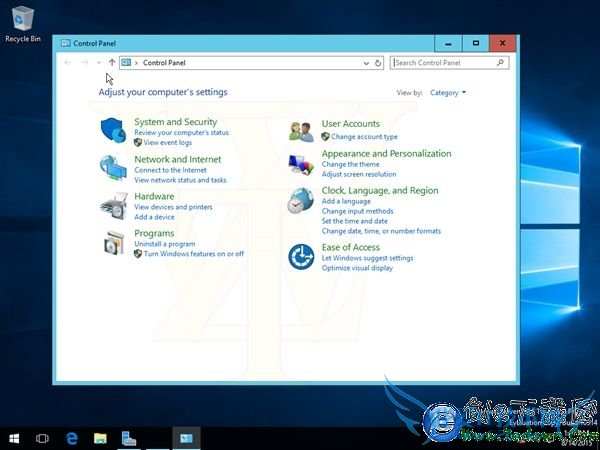The width and height of the screenshot is (600, 450).
Task: Open Task View on the taskbar
Action: (42, 438)
